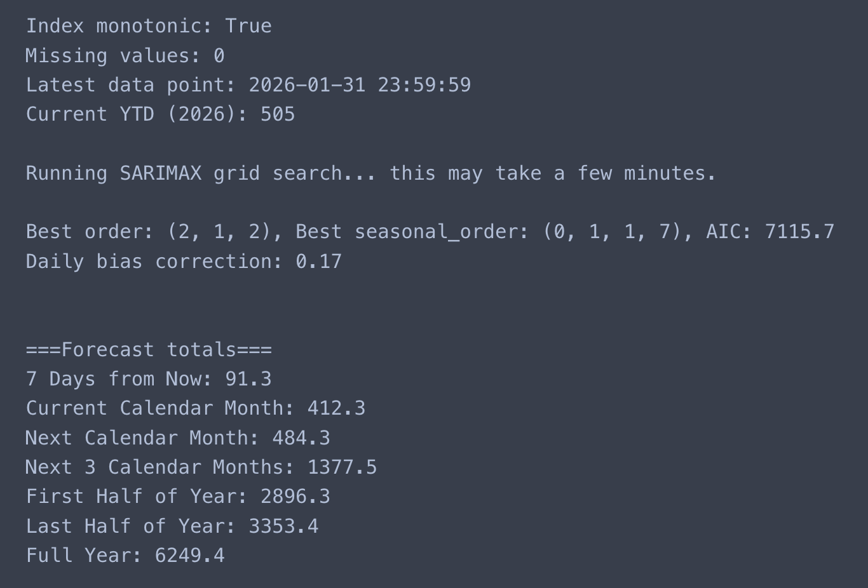
Task: Click the best order tuple (2, 1, 2)
Action: 219,232
